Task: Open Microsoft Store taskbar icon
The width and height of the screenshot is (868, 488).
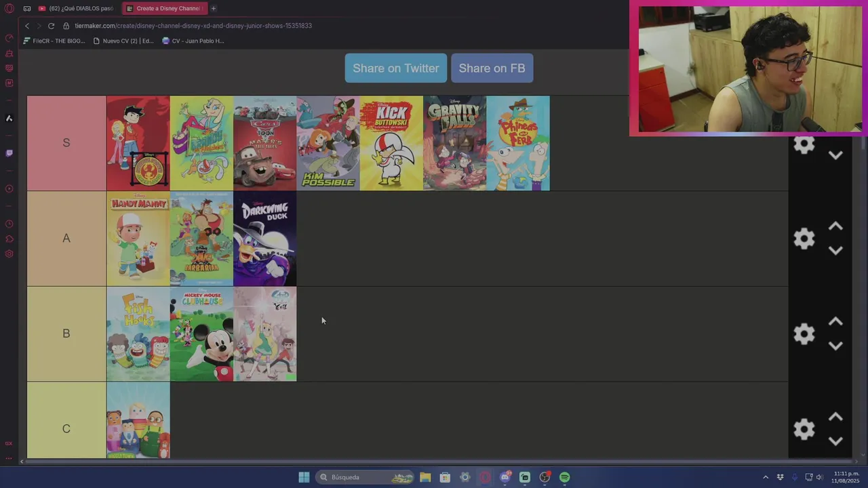Action: pyautogui.click(x=445, y=477)
